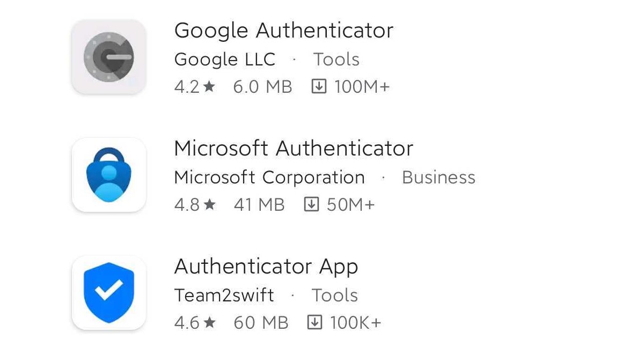644x362 pixels.
Task: Tap the Microsoft Authenticator app icon
Action: point(108,175)
